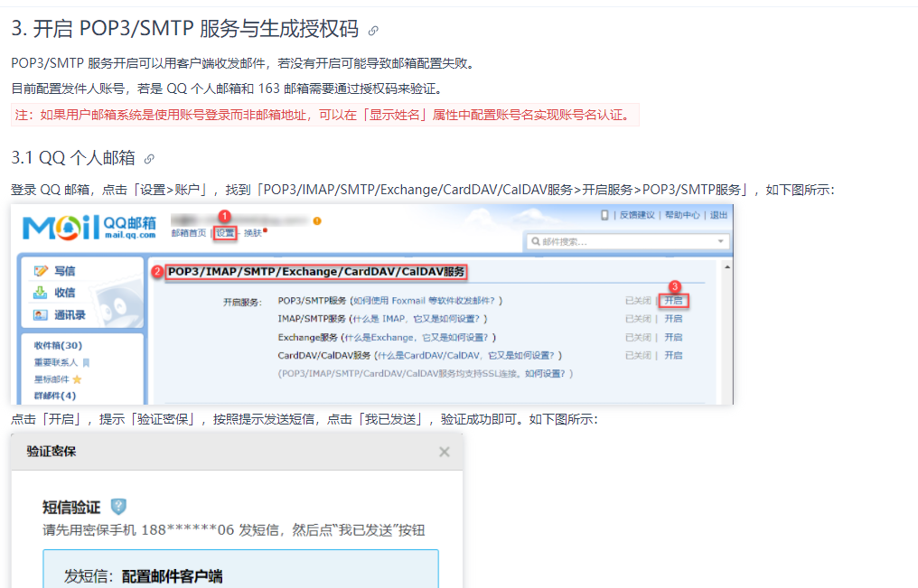Screen dimensions: 918x588
Task: Click the SSL 如何设置 link
Action: pyautogui.click(x=546, y=374)
